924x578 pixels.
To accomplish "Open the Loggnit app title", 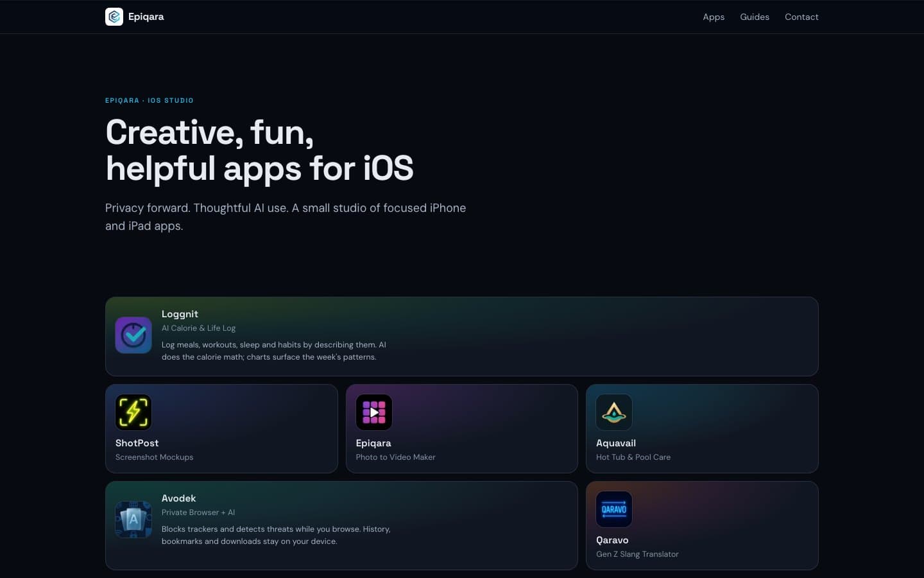I will 180,314.
